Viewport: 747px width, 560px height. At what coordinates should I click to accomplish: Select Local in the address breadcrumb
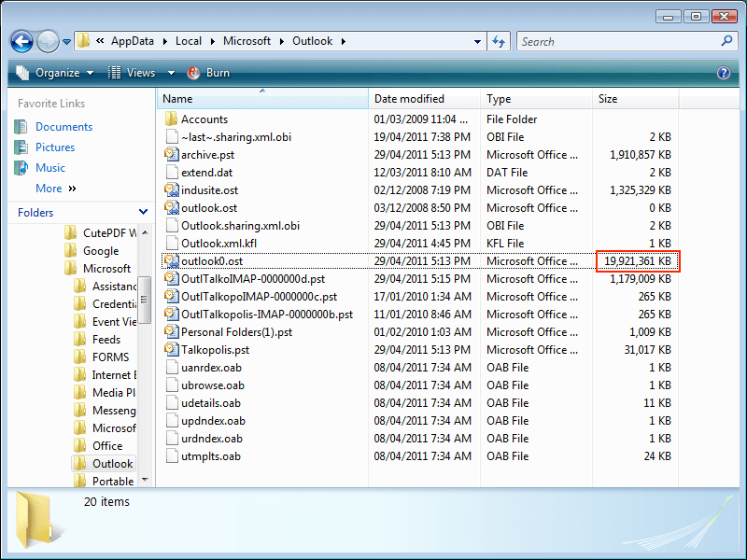pyautogui.click(x=189, y=41)
